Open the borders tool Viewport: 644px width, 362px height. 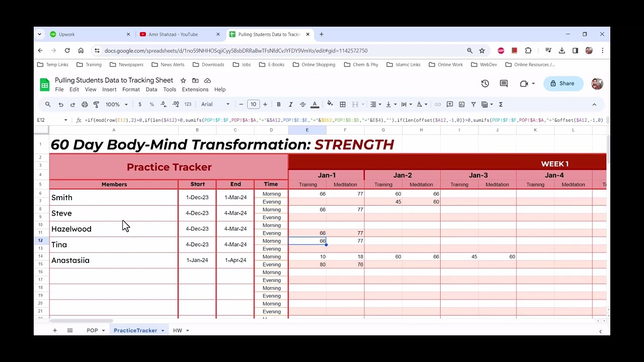(343, 105)
